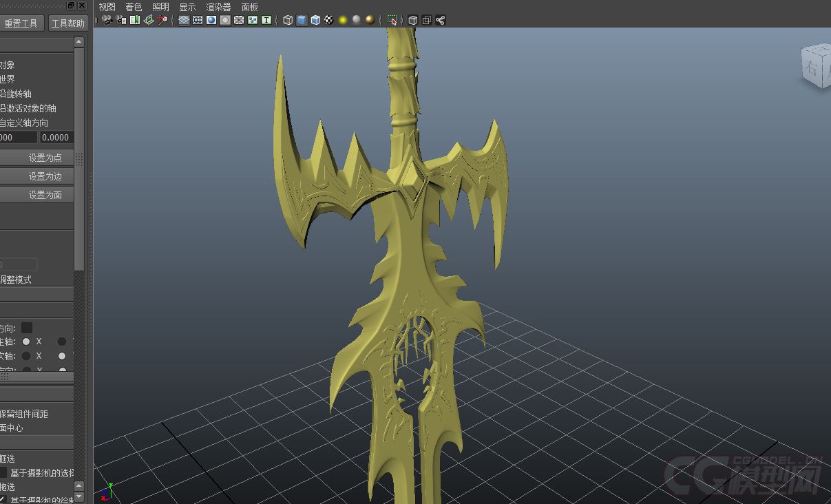Toggle textured display checker icon
831x504 pixels.
(329, 20)
